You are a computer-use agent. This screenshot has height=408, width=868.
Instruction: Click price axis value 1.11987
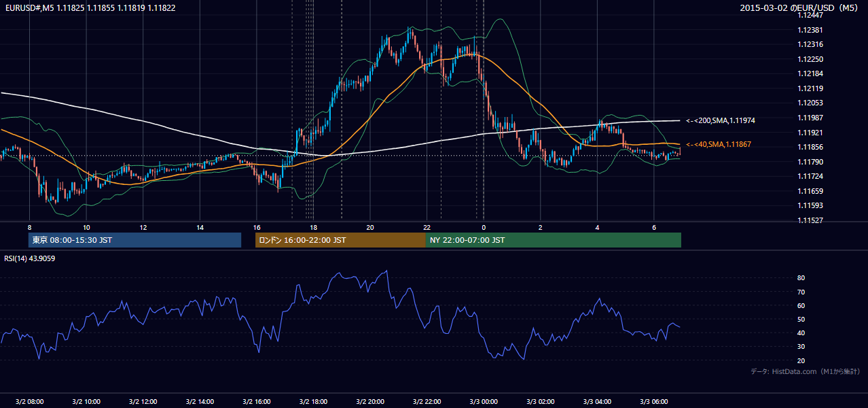[x=810, y=118]
